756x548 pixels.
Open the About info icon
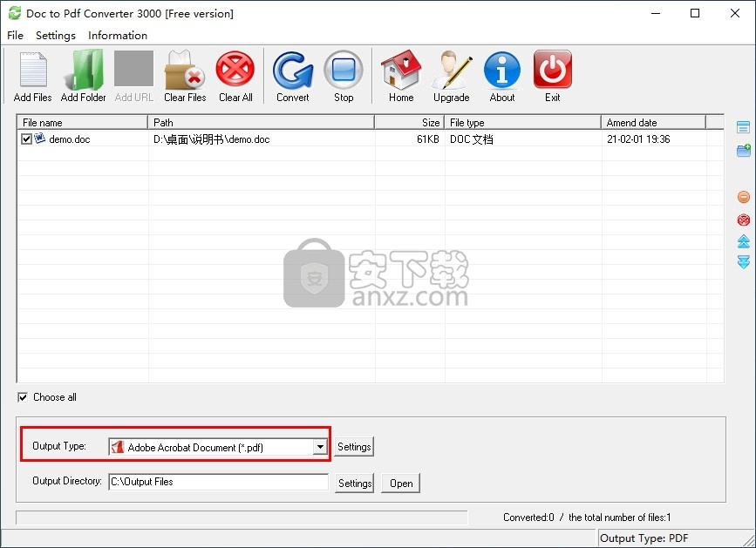click(502, 71)
